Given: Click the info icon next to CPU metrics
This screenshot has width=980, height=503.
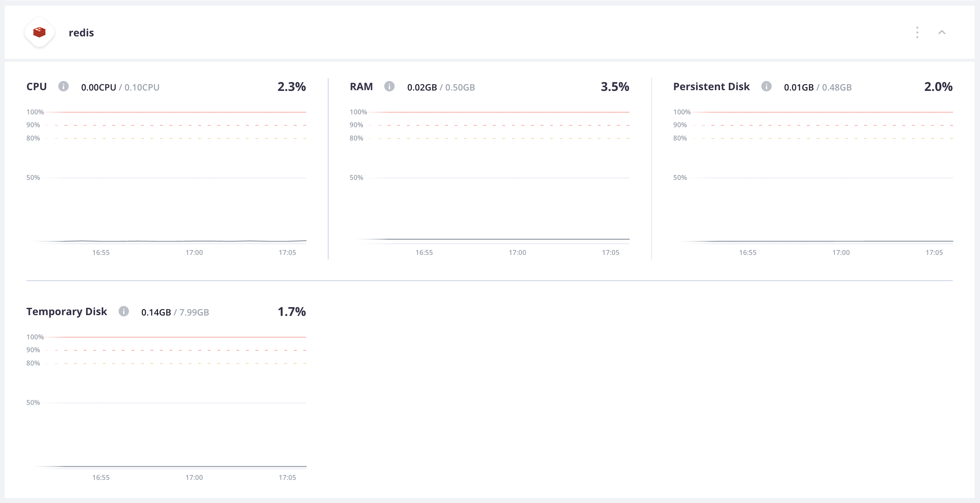Looking at the screenshot, I should coord(64,86).
